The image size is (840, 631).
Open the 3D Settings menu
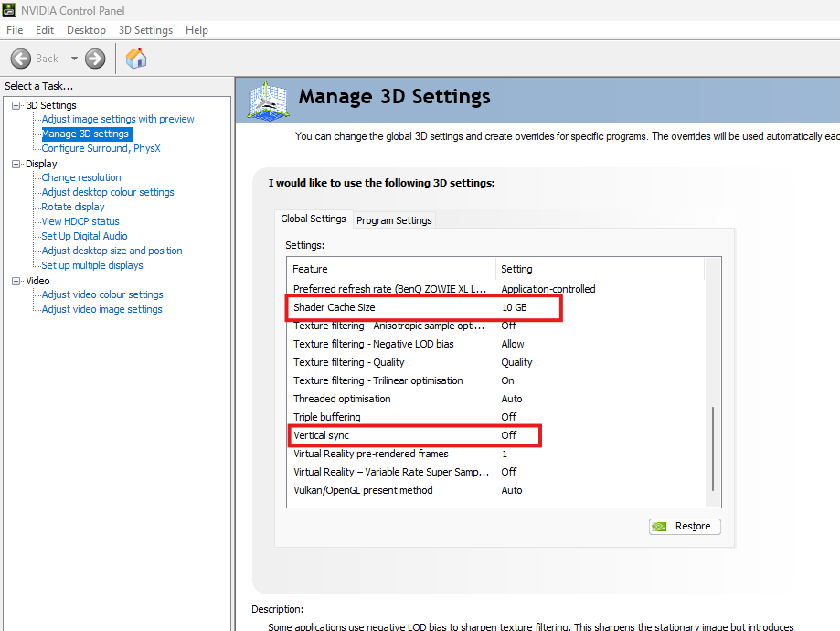(145, 30)
